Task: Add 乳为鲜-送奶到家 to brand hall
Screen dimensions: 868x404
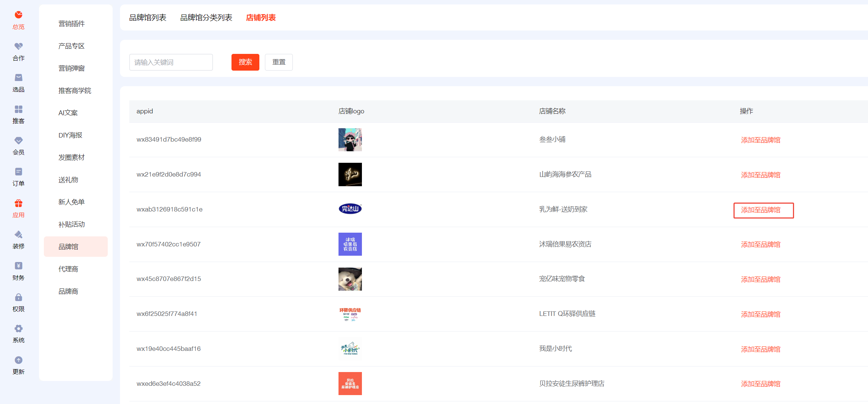Action: coord(761,210)
